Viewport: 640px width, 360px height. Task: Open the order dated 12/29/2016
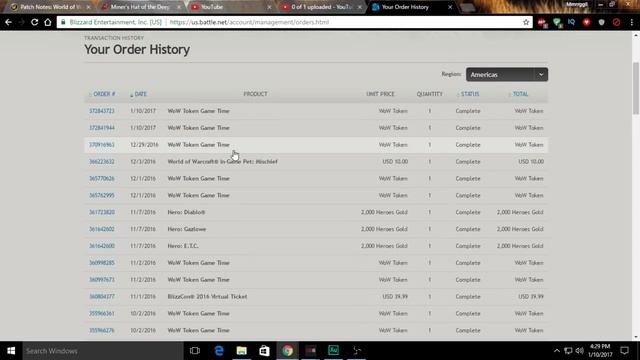coord(102,145)
